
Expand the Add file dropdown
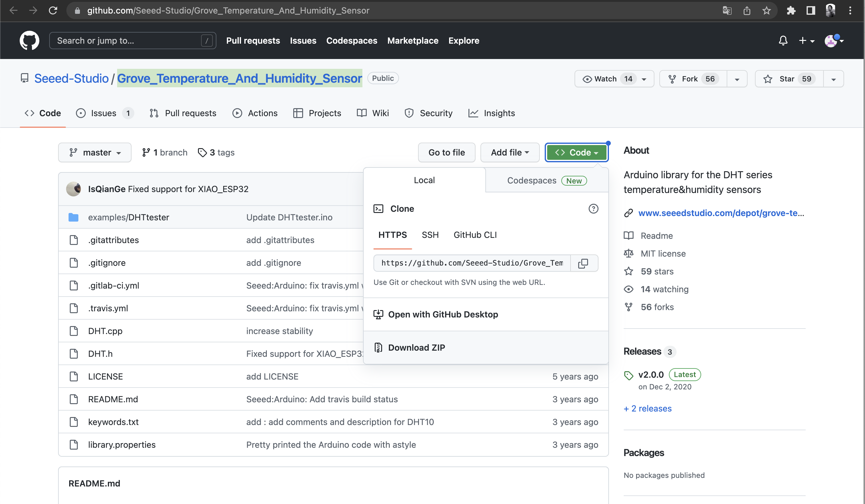coord(510,152)
